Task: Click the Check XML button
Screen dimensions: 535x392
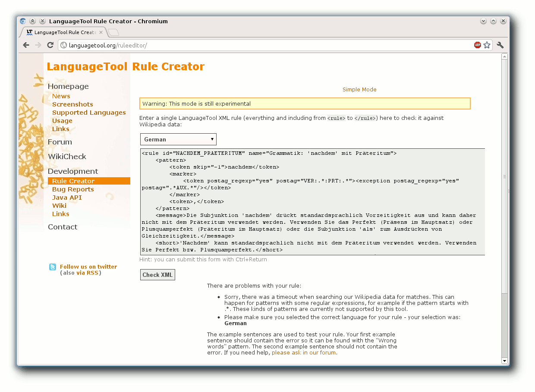Action: tap(157, 275)
